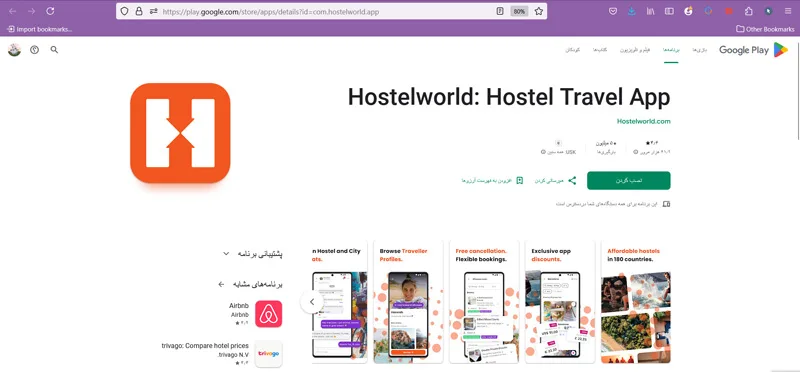Switch to the کتاب‌ها (Books) tab
The height and width of the screenshot is (372, 800).
coord(599,50)
